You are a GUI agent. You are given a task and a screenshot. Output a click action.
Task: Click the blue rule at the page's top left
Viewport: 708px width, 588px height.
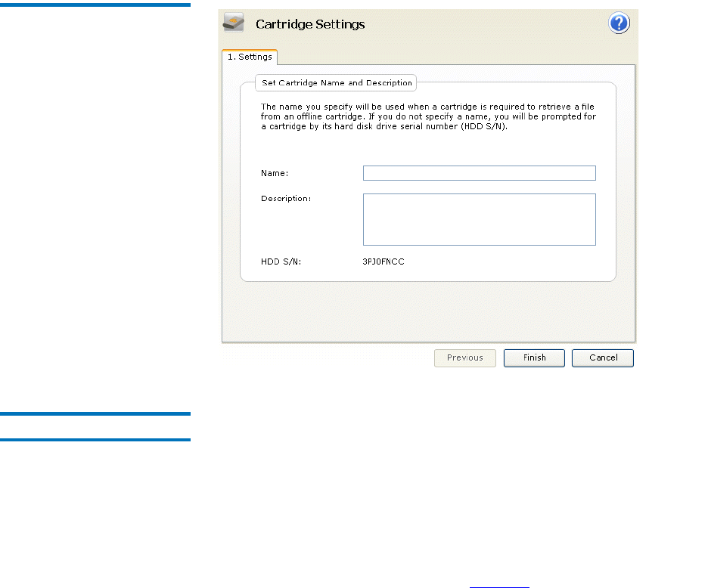point(95,5)
